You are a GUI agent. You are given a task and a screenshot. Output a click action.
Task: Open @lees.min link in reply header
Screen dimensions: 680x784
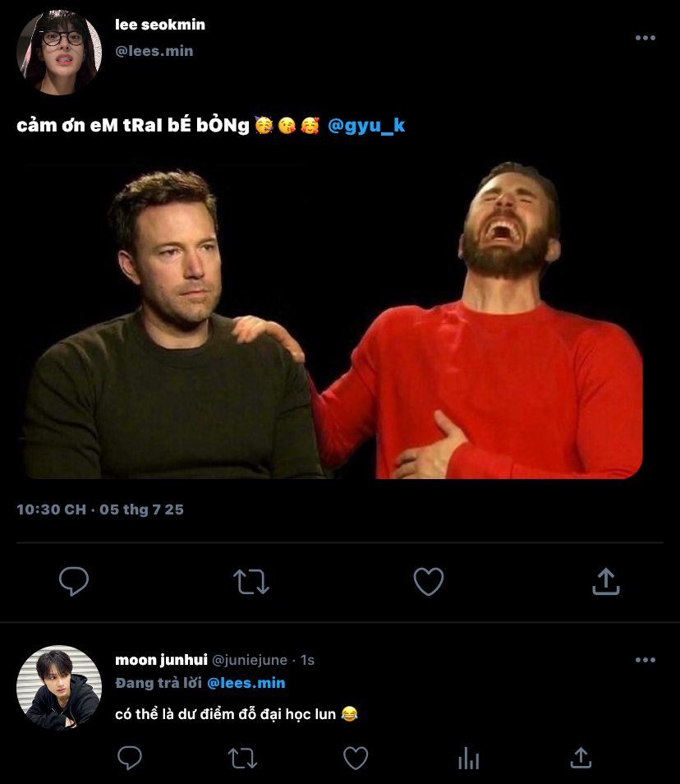246,683
